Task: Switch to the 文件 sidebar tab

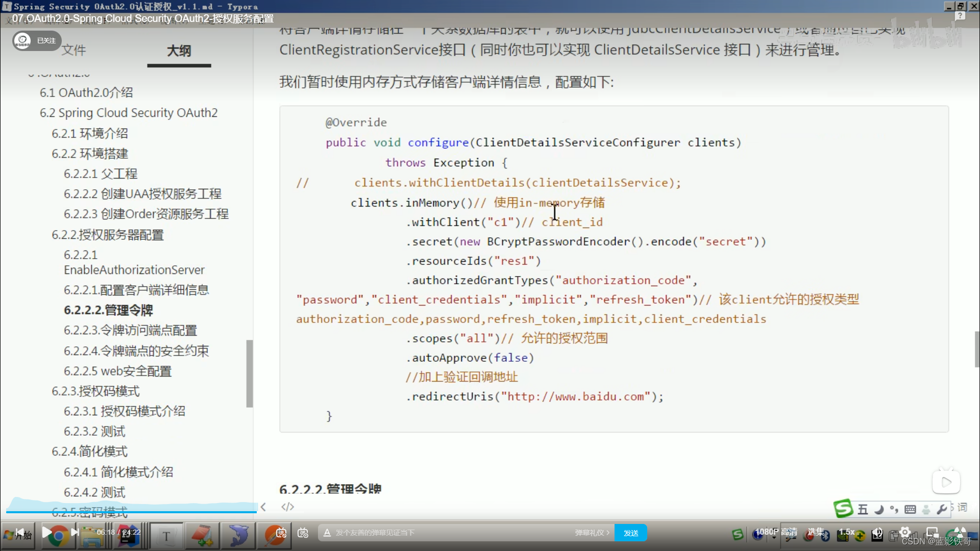Action: (x=74, y=51)
